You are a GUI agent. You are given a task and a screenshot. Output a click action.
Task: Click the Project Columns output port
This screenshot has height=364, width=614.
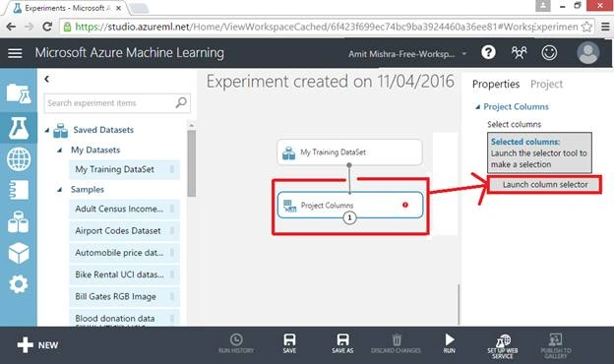coord(349,217)
